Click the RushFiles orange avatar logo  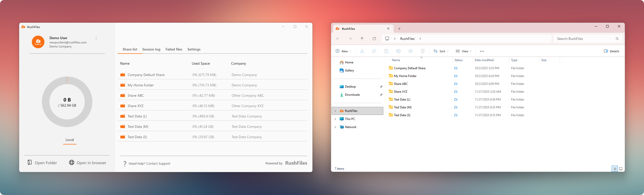point(38,42)
